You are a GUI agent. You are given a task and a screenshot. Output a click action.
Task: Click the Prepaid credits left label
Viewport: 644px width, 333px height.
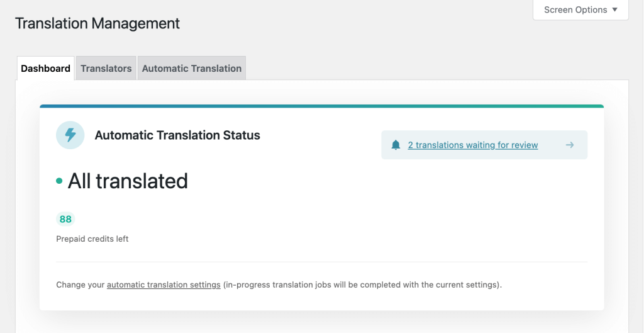tap(92, 239)
